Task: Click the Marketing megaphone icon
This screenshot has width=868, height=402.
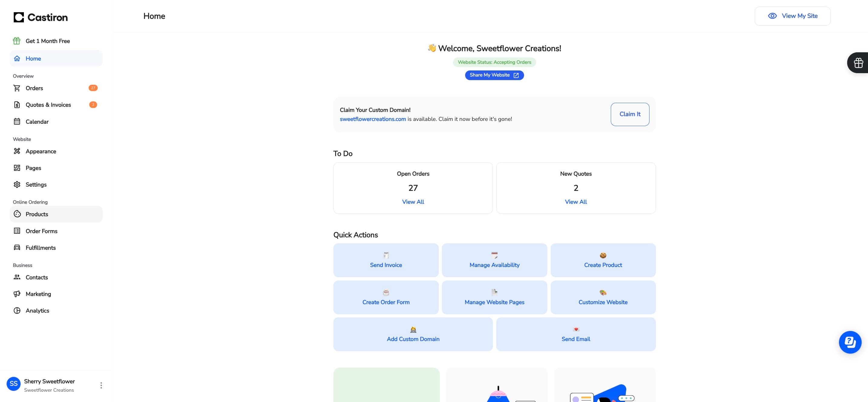Action: click(x=17, y=294)
